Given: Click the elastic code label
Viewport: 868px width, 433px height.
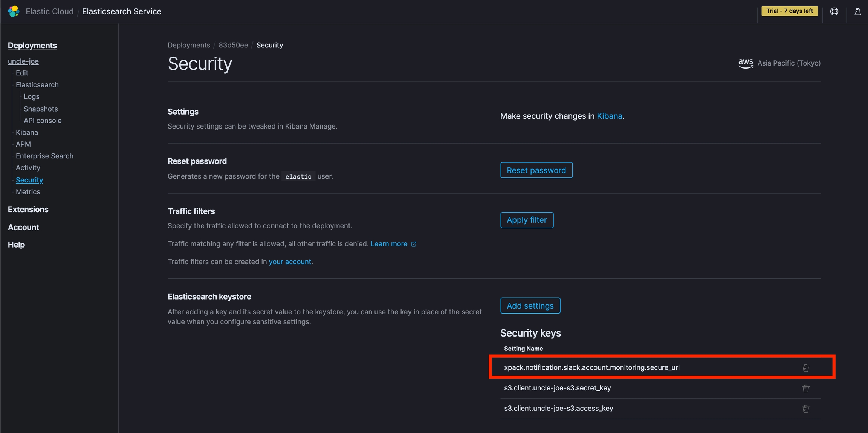Looking at the screenshot, I should [298, 176].
